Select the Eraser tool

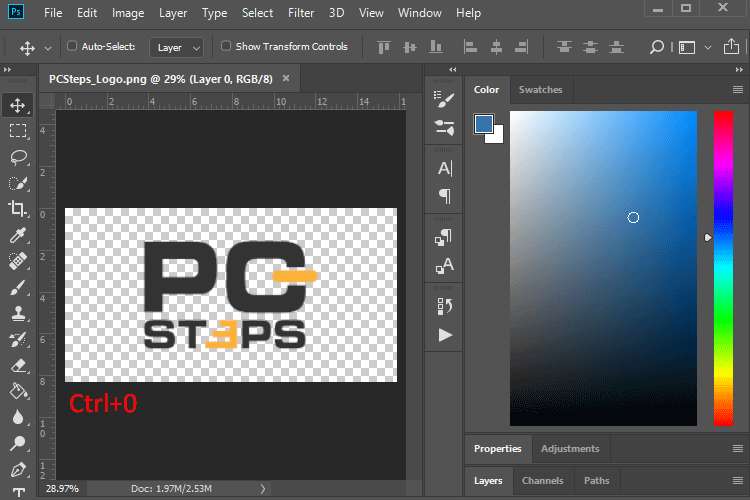click(18, 366)
